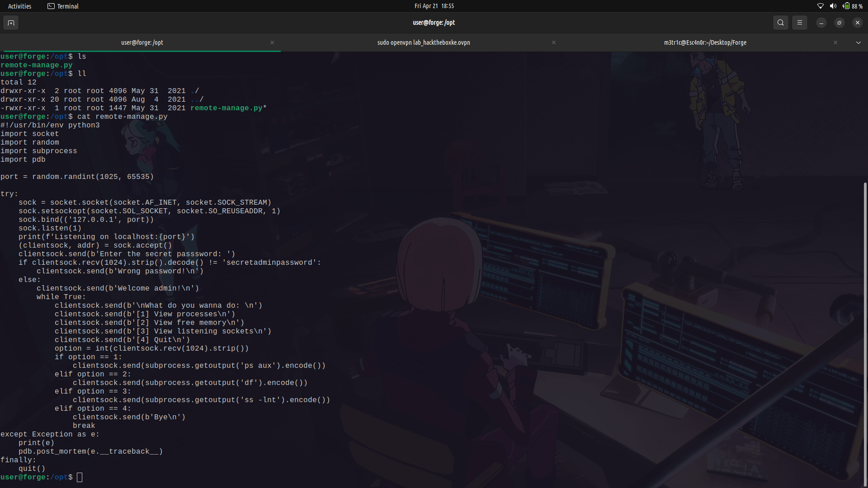Click the Terminal icon next to its label
The height and width of the screenshot is (488, 868).
[51, 6]
